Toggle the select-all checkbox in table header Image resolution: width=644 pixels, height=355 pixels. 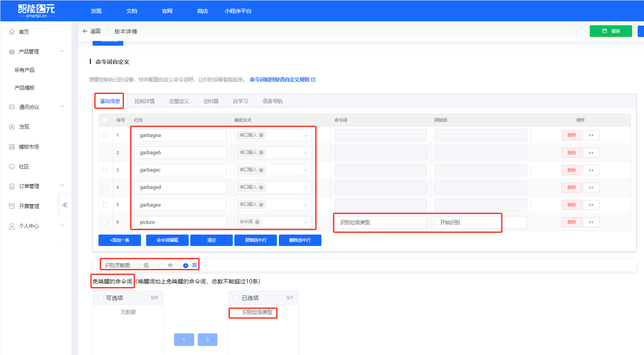105,120
